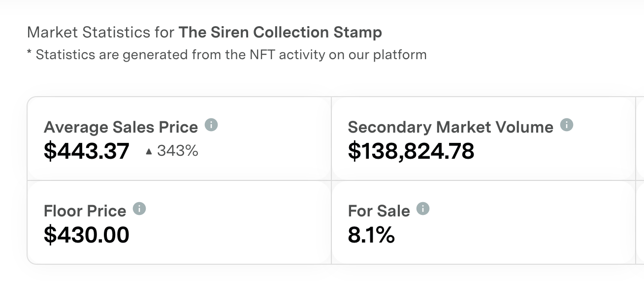Click the 8.1% for sale value
The height and width of the screenshot is (281, 644).
tap(371, 235)
